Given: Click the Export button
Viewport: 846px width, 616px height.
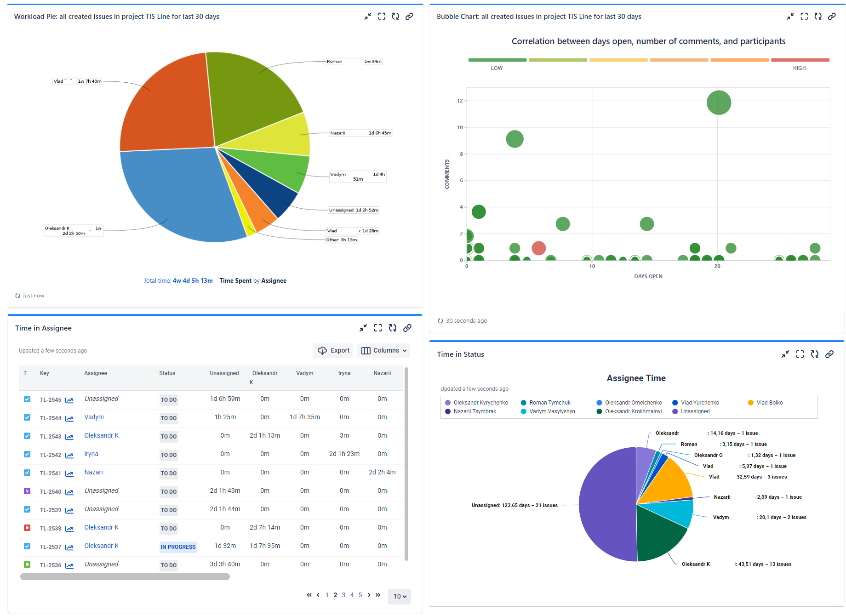Looking at the screenshot, I should click(333, 350).
